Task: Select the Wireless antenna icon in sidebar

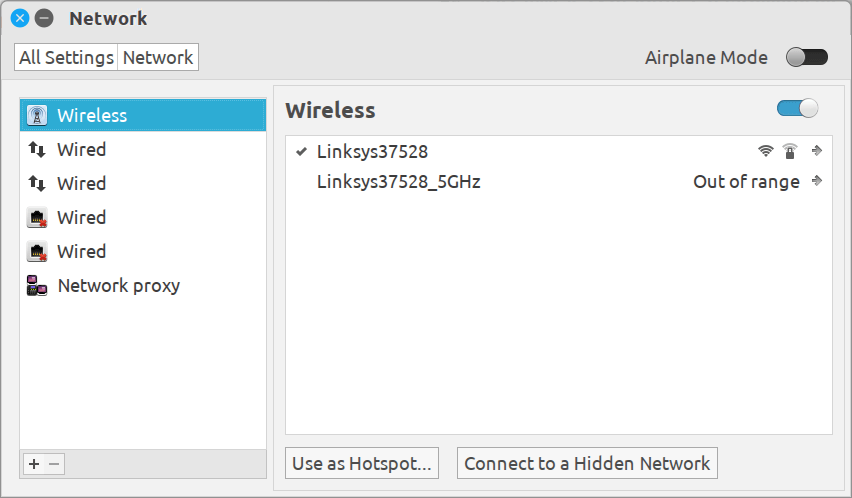Action: 37,115
